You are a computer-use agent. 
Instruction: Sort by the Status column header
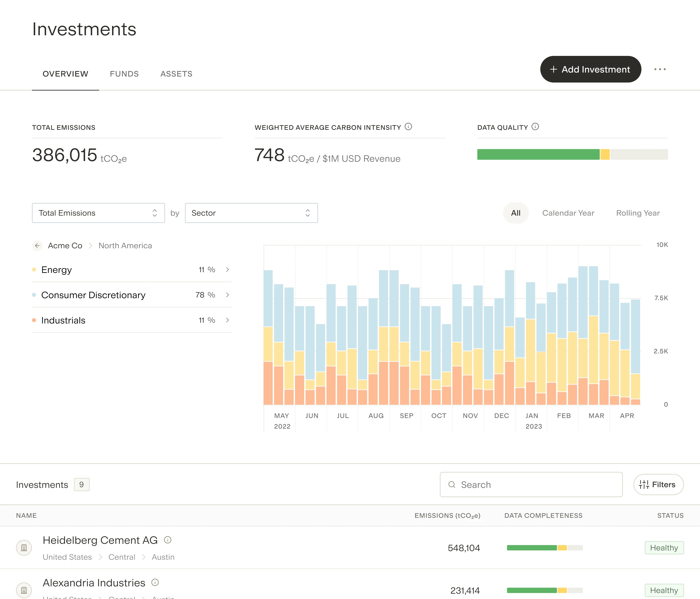coord(670,516)
